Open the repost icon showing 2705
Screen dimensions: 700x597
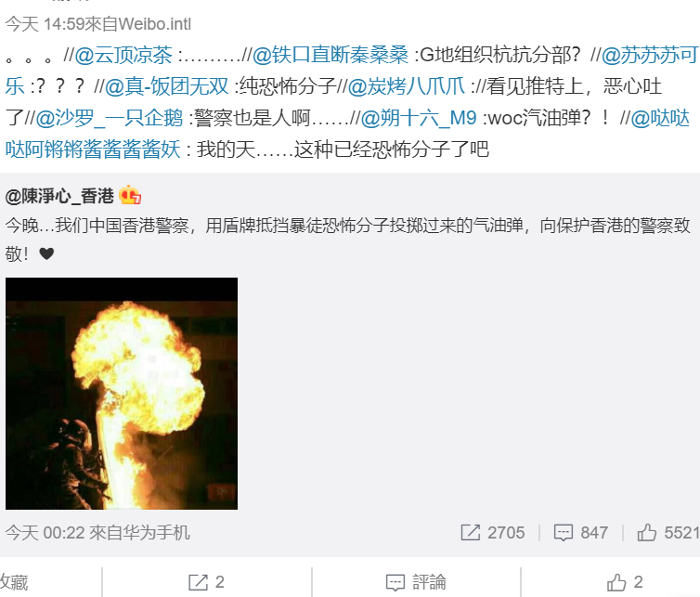[x=471, y=532]
